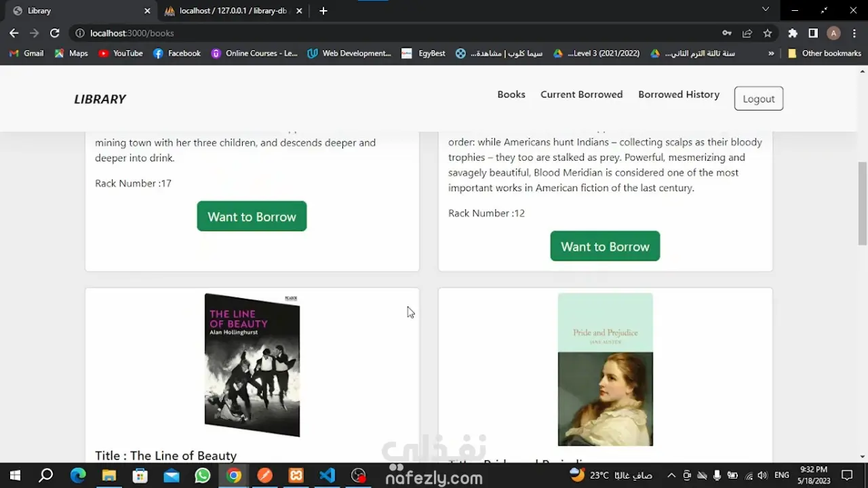Click the Pride and Prejudice book cover
The height and width of the screenshot is (488, 868).
tap(605, 370)
